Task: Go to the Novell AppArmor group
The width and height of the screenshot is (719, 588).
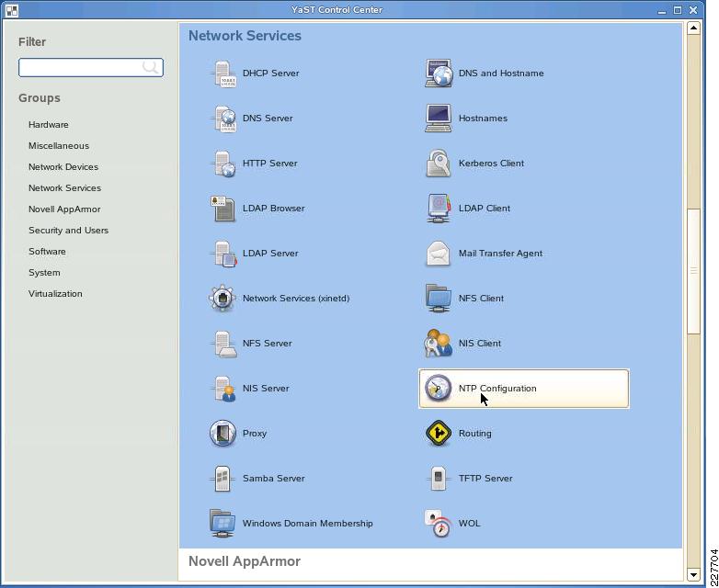Action: (64, 209)
